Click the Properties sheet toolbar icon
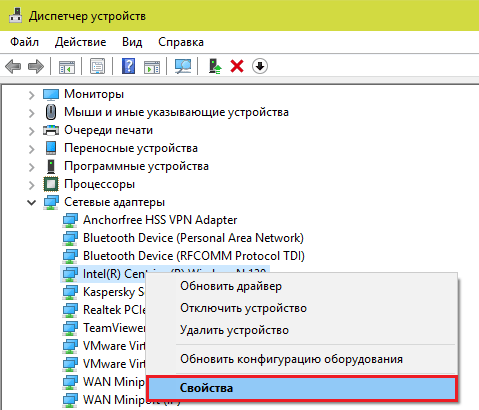The image size is (479, 410). (x=97, y=66)
